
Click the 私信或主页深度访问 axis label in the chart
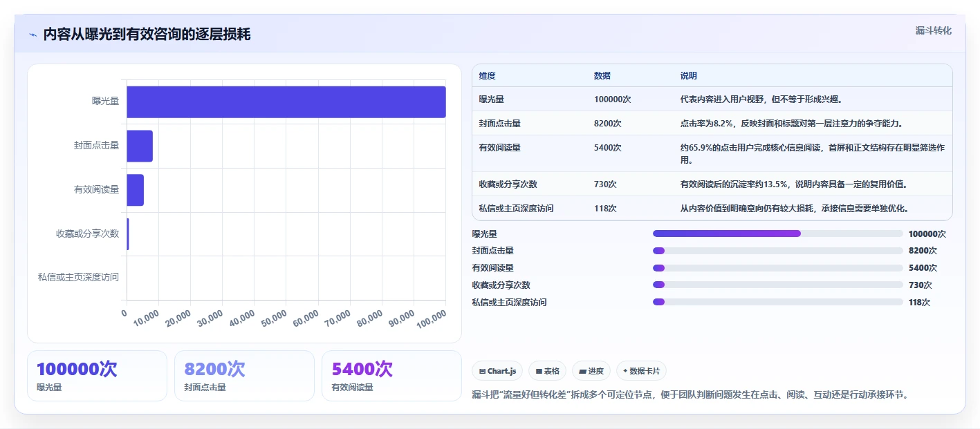click(x=78, y=277)
